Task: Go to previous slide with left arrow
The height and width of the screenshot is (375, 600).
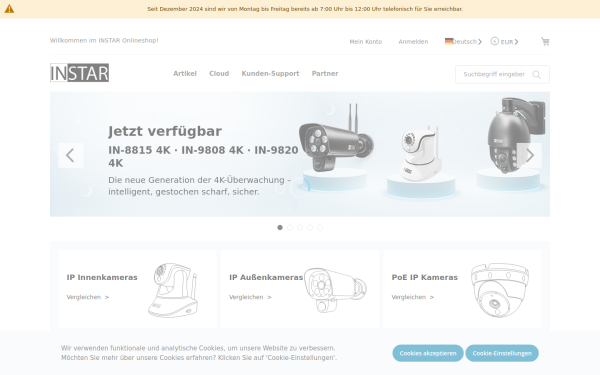Action: 70,155
